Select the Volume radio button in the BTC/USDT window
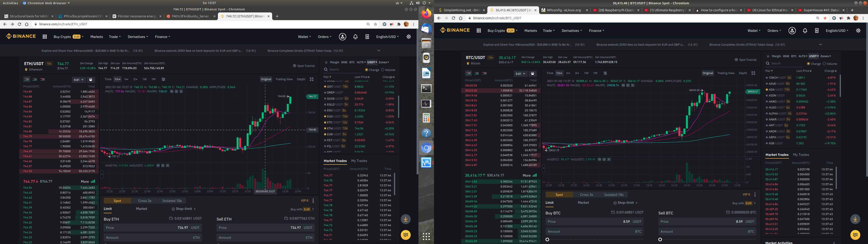 [824, 64]
